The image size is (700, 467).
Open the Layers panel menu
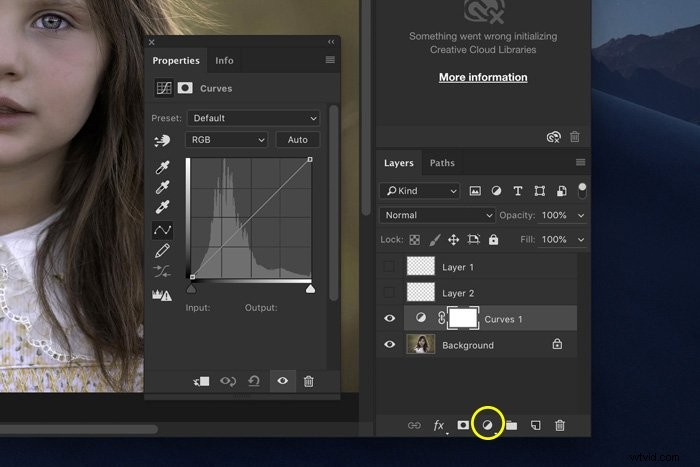coord(580,162)
